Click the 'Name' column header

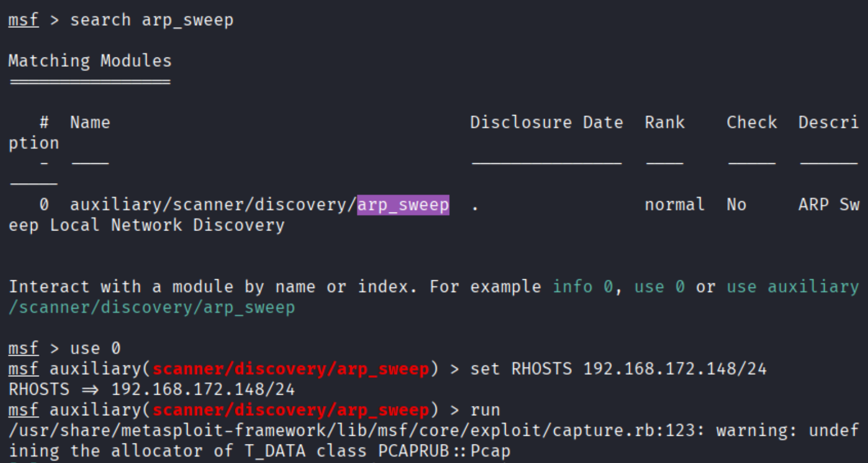[90, 122]
